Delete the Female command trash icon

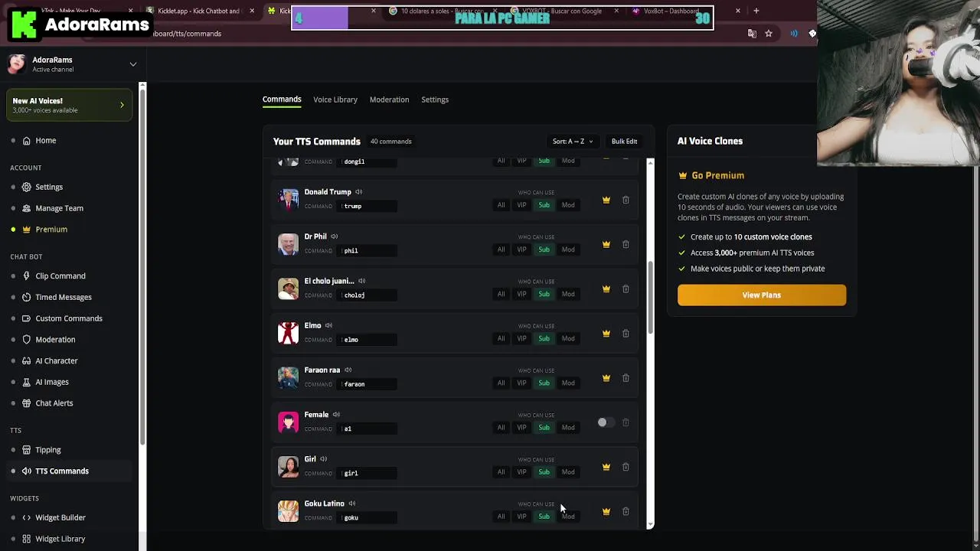click(626, 422)
